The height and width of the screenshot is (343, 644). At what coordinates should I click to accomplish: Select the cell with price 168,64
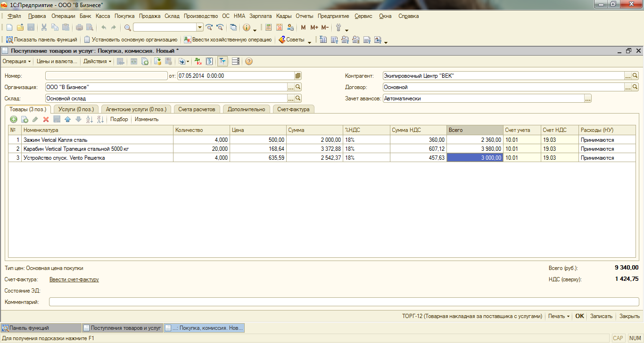point(258,149)
